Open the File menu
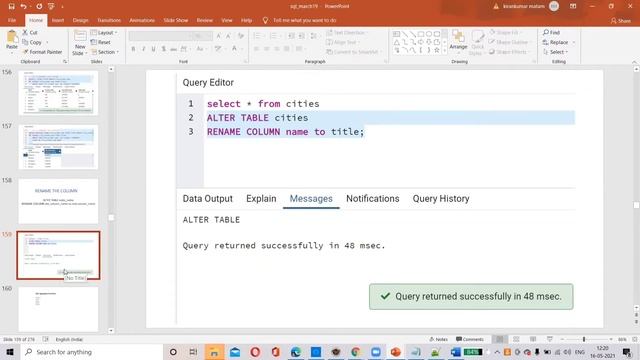Viewport: 640px width, 360px height. (x=12, y=20)
